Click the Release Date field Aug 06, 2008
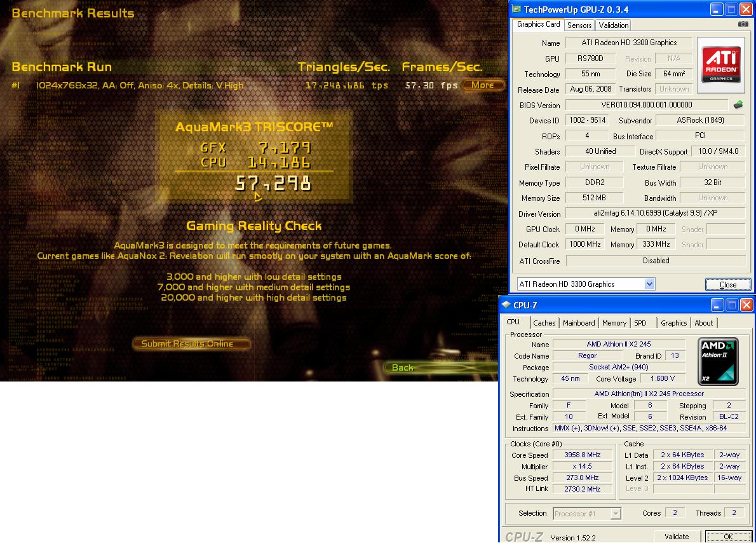756x543 pixels. click(x=591, y=89)
